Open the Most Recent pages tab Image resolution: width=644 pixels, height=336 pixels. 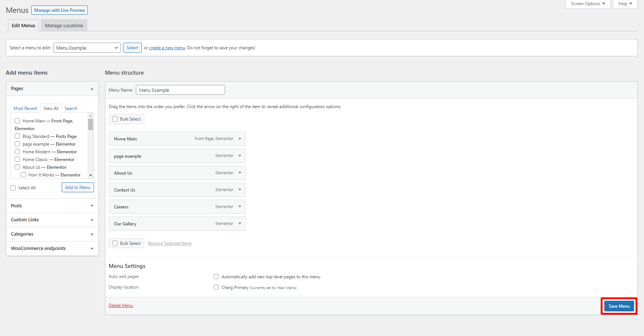[25, 108]
